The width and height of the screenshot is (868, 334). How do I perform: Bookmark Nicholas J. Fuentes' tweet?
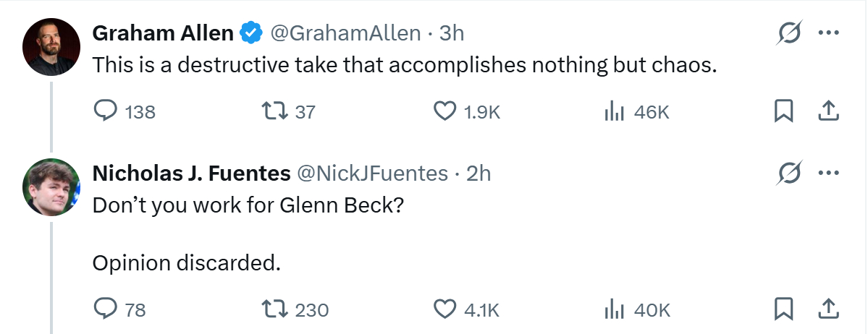783,309
